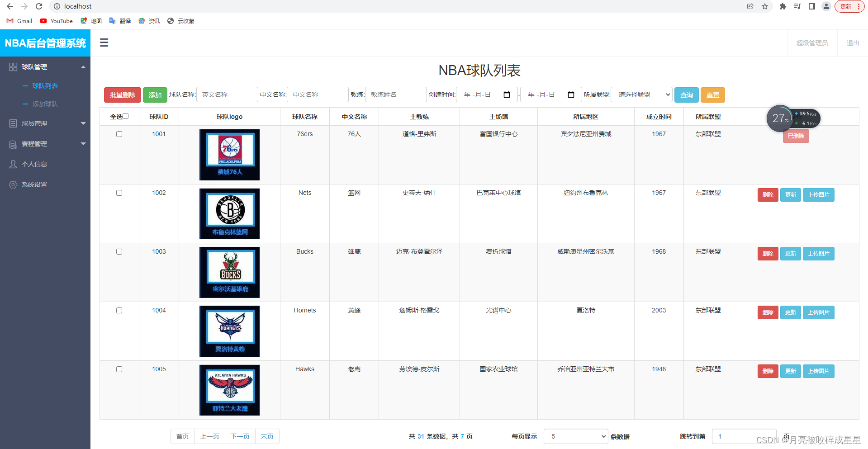Check the row checkbox for team 1004

pos(119,311)
